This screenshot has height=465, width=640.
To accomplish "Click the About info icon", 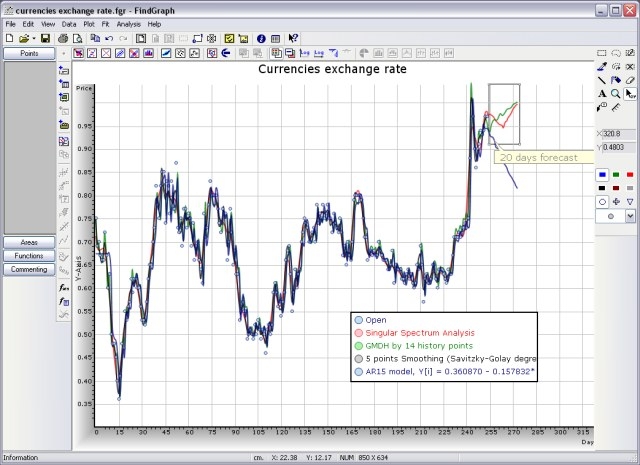I will 261,38.
